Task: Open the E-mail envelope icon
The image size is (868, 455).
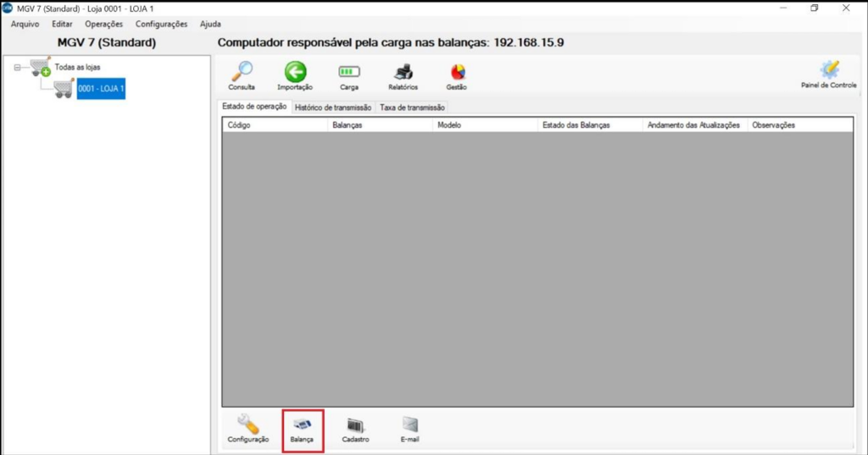Action: pos(409,424)
